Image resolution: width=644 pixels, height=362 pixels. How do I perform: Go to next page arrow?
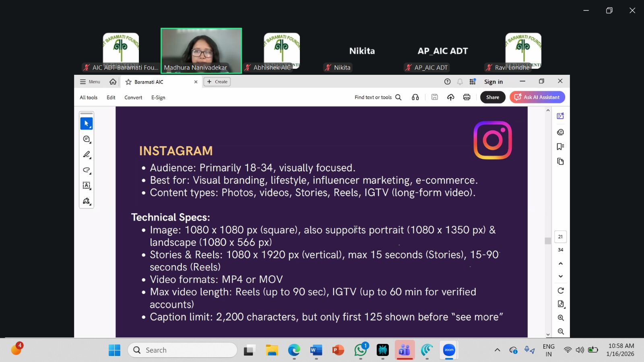coord(560,276)
